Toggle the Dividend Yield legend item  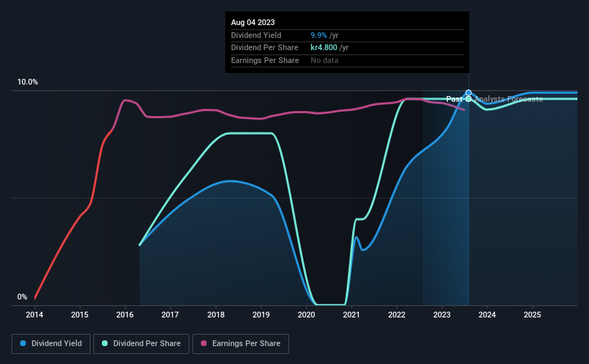[x=51, y=344]
